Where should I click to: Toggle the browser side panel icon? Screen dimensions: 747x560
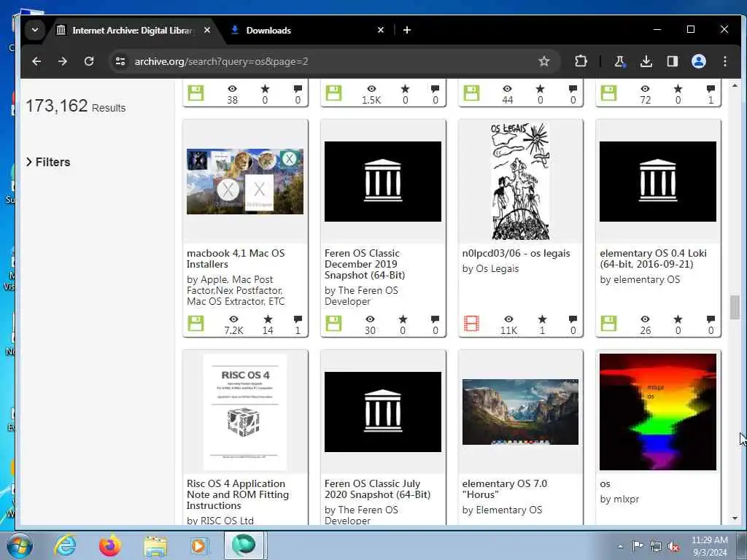click(x=672, y=61)
